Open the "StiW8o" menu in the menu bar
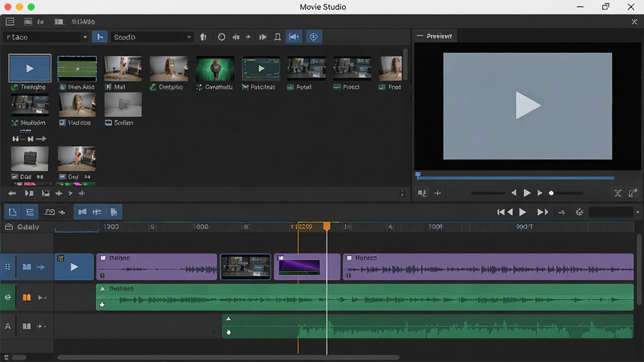This screenshot has height=362, width=644. tap(83, 22)
